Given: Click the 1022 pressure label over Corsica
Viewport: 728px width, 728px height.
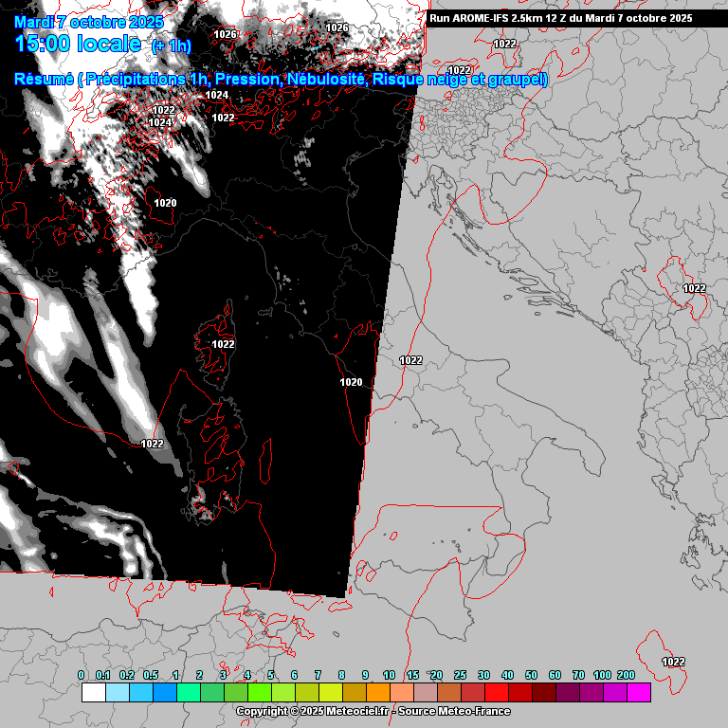Looking at the screenshot, I should pyautogui.click(x=223, y=344).
